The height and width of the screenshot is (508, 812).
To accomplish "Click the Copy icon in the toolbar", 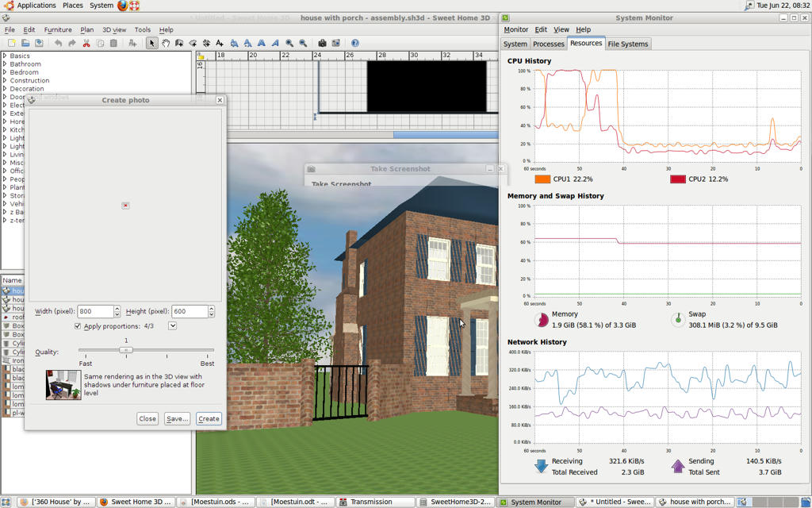I will click(100, 43).
